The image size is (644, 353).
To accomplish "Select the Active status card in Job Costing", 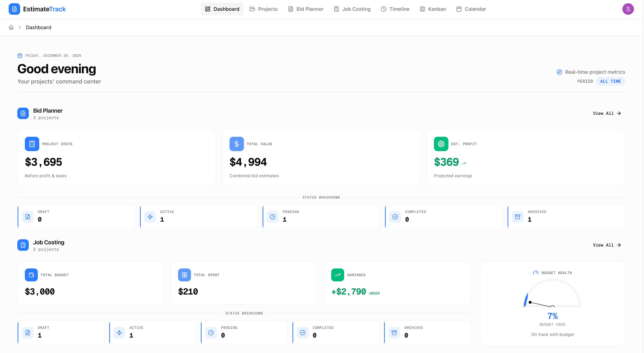I will (152, 332).
